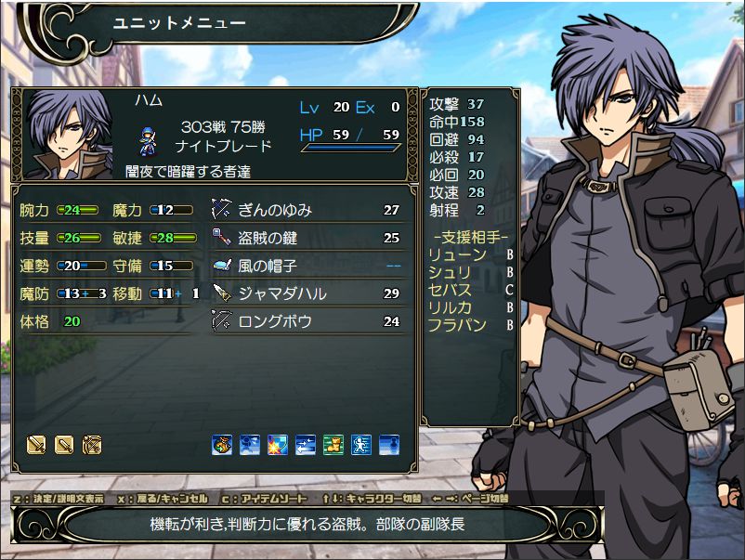Click the green boots movement skill icon
This screenshot has width=745, height=560.
pos(333,445)
